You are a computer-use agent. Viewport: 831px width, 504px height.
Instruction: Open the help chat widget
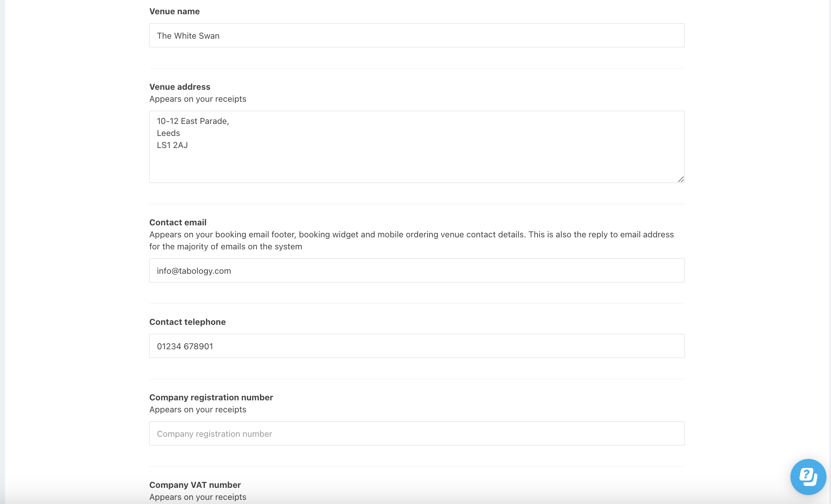[808, 477]
